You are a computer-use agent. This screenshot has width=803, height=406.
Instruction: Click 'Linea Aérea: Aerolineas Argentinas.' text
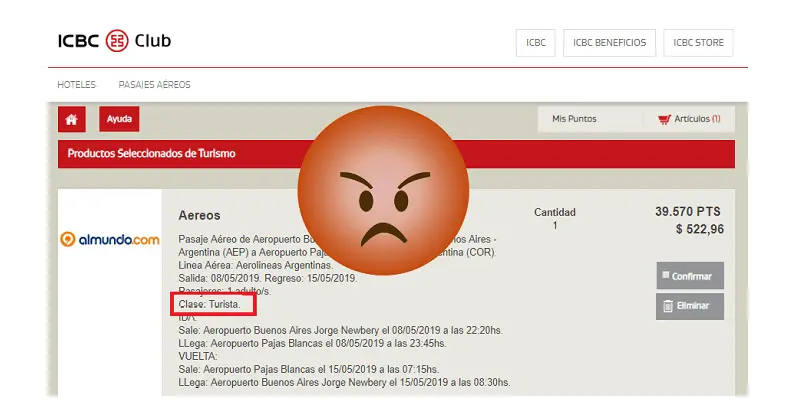256,265
